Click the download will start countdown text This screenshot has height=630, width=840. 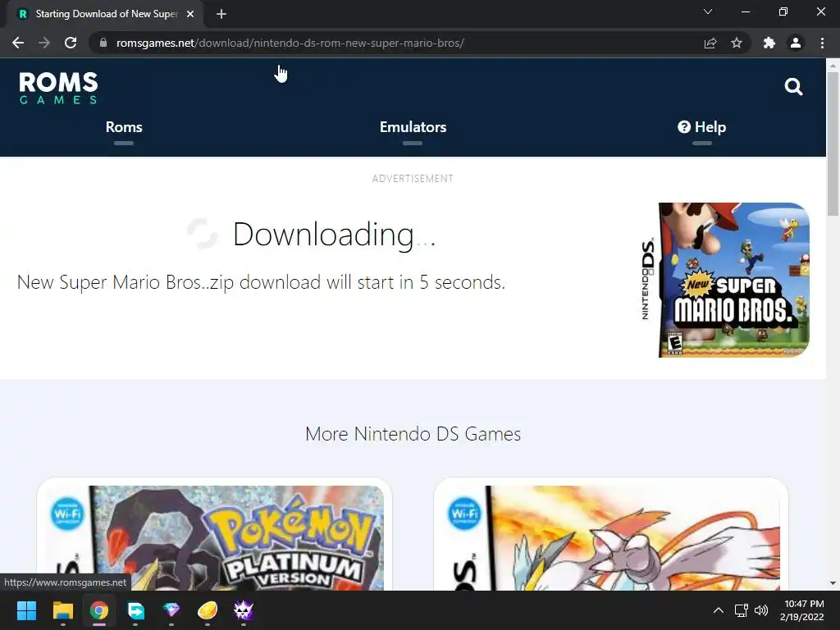click(261, 282)
